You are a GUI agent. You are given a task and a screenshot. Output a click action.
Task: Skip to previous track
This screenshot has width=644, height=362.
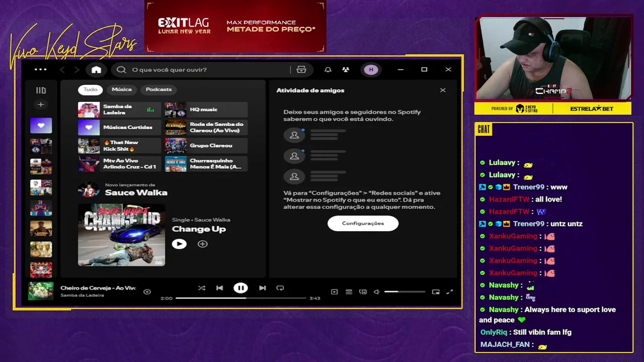point(220,288)
